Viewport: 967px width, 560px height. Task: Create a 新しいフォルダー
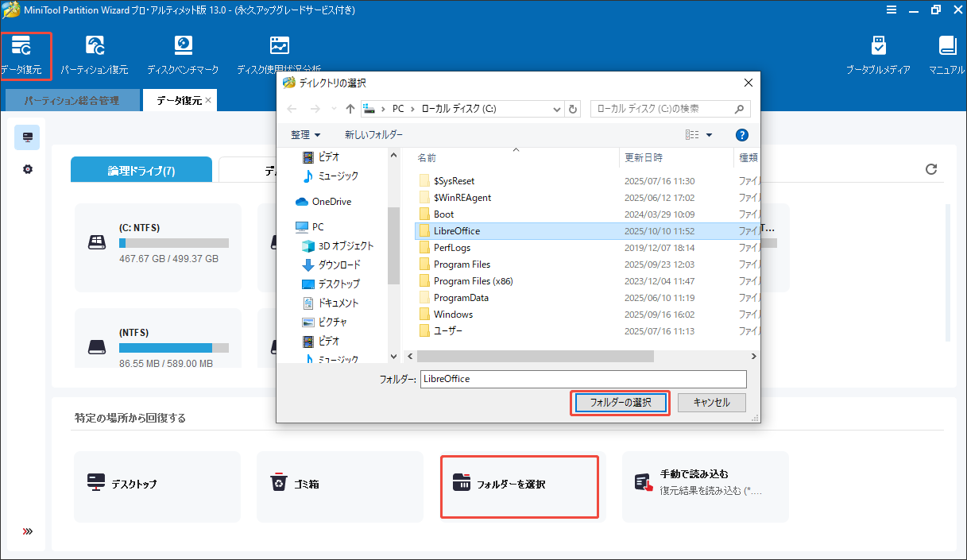click(x=373, y=135)
